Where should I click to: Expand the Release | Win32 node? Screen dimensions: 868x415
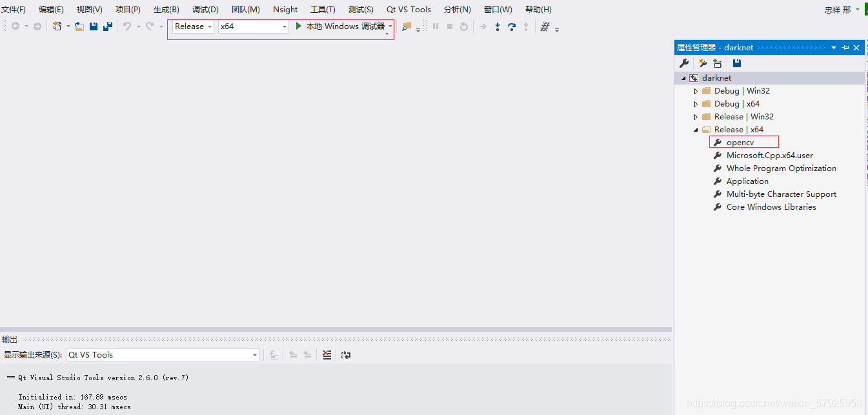[696, 117]
